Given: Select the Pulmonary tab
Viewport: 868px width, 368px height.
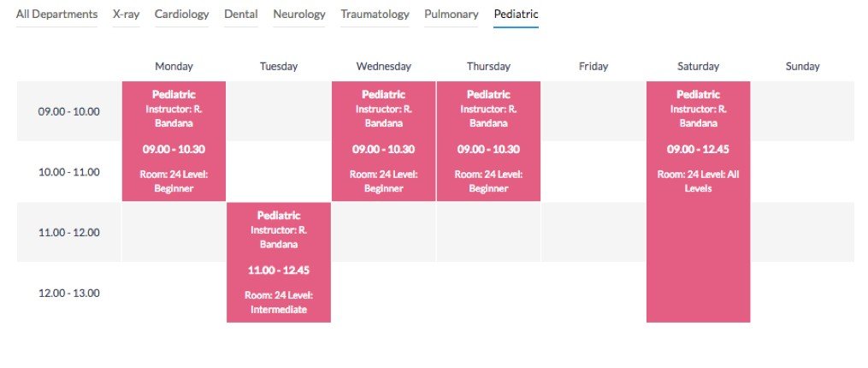Looking at the screenshot, I should pyautogui.click(x=452, y=15).
